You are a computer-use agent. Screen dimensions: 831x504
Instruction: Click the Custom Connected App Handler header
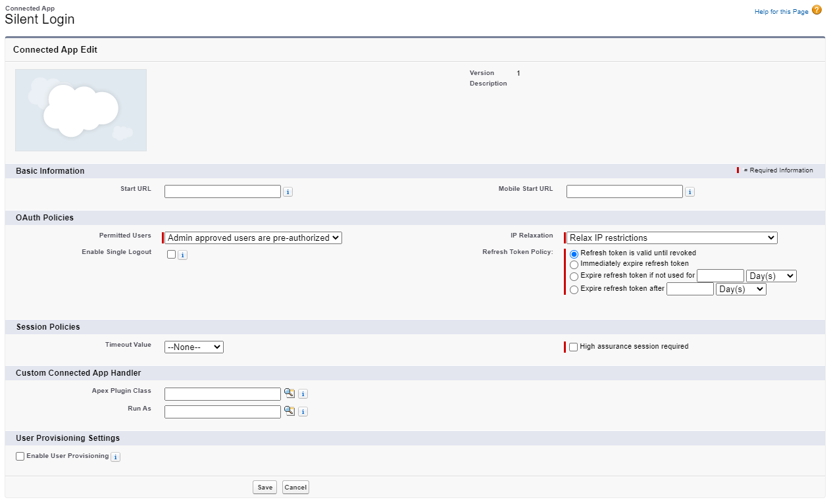click(x=78, y=373)
